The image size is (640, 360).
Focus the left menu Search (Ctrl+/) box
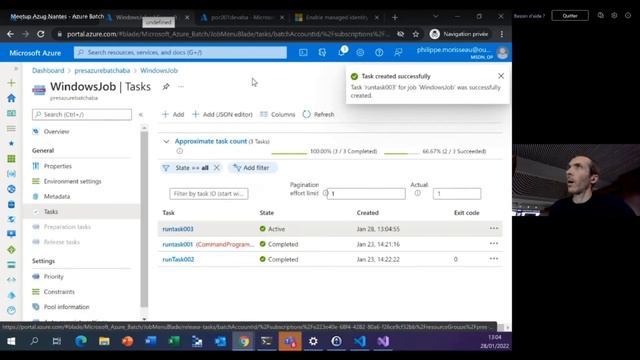click(82, 114)
